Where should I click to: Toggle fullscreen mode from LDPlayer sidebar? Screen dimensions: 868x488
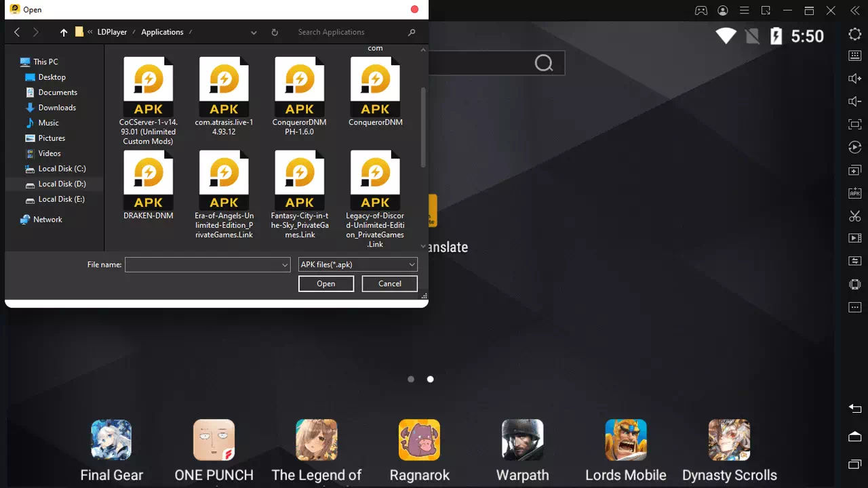click(x=854, y=125)
